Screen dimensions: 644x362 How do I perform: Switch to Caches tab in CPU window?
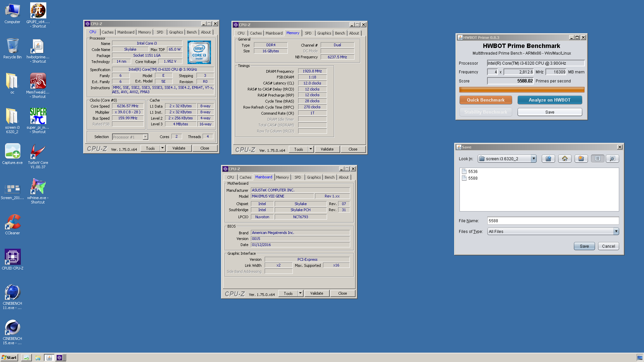(107, 32)
